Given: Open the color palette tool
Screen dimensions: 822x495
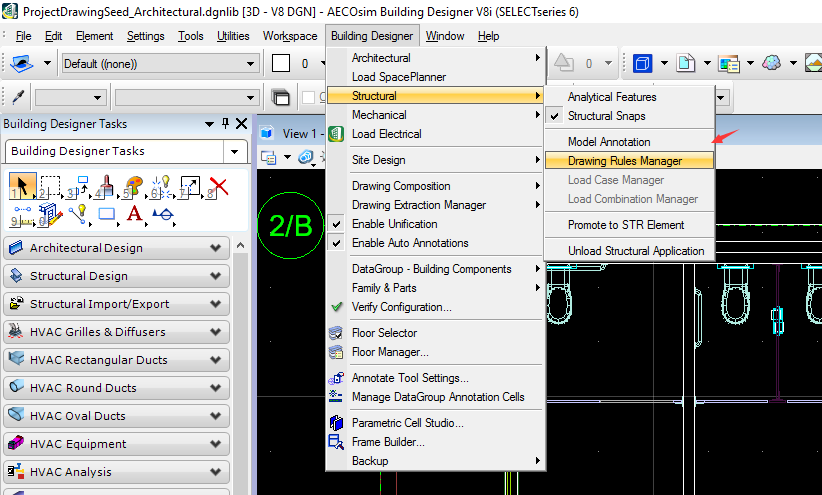Looking at the screenshot, I should [134, 186].
